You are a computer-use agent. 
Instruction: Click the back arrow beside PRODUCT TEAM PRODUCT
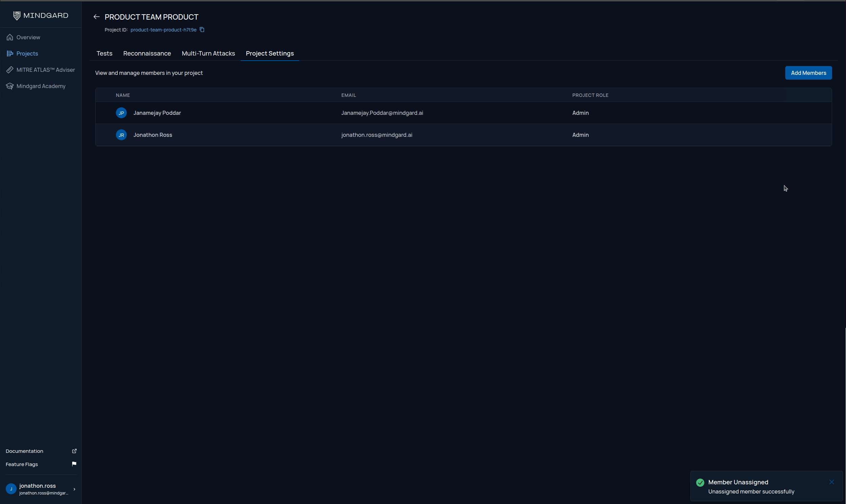(97, 17)
